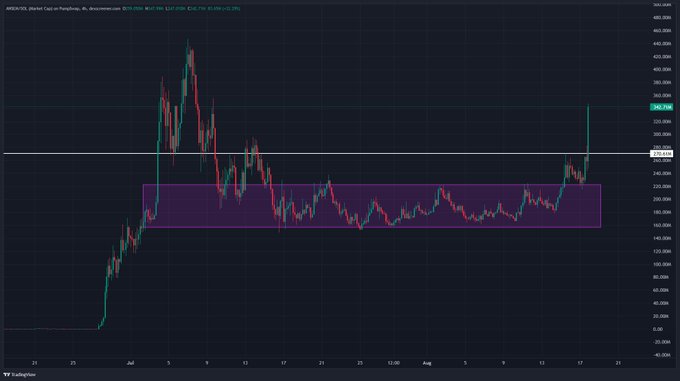680x381 pixels.
Task: Select the purple rectangle range drawing
Action: point(372,206)
